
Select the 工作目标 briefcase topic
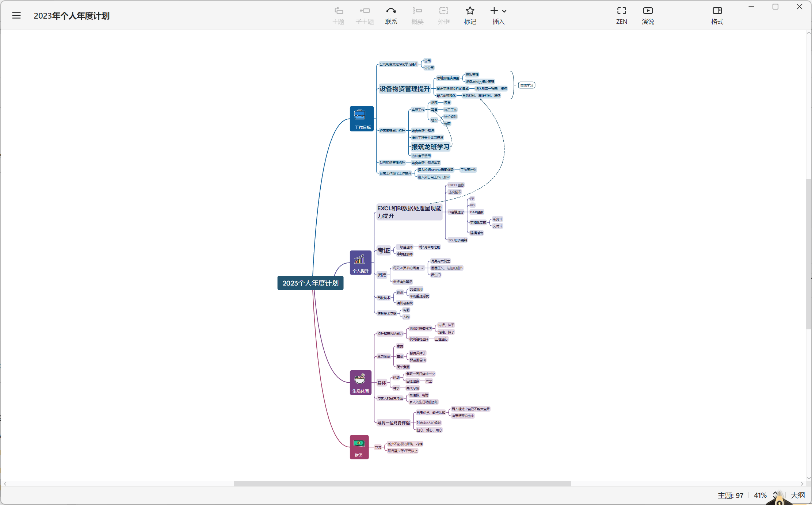point(362,119)
